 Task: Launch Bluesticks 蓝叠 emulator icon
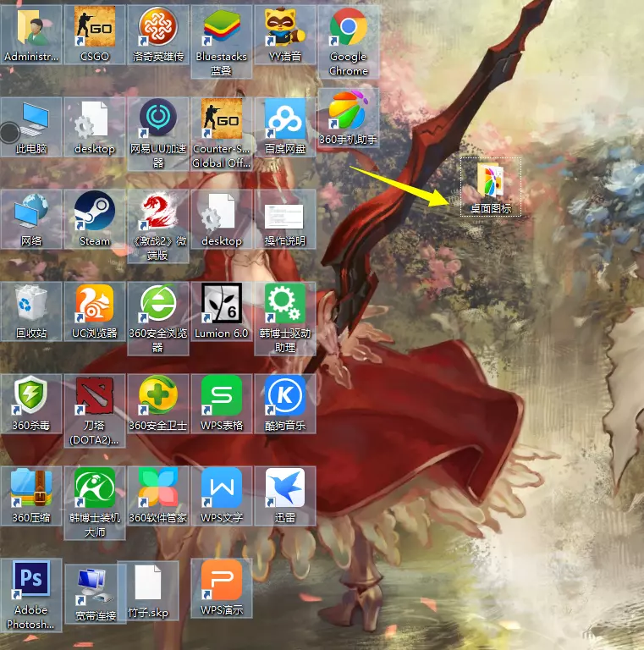pyautogui.click(x=222, y=41)
